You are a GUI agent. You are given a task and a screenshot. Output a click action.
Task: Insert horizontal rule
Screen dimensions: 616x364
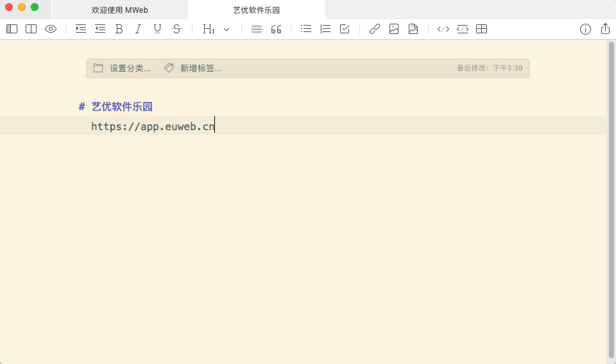coord(257,29)
